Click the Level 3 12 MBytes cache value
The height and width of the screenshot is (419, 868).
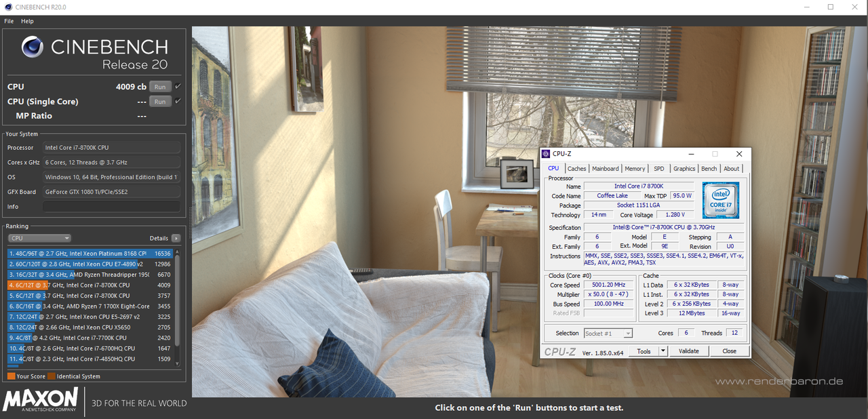[692, 313]
